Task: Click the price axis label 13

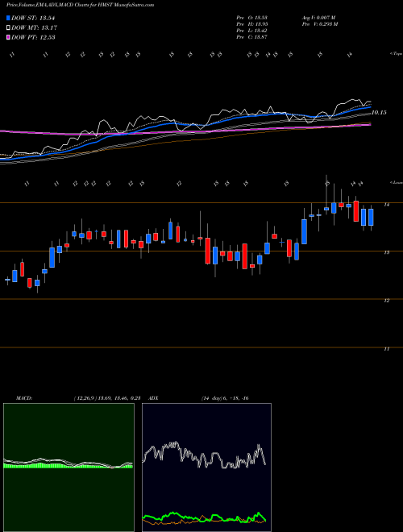Action: point(386,252)
